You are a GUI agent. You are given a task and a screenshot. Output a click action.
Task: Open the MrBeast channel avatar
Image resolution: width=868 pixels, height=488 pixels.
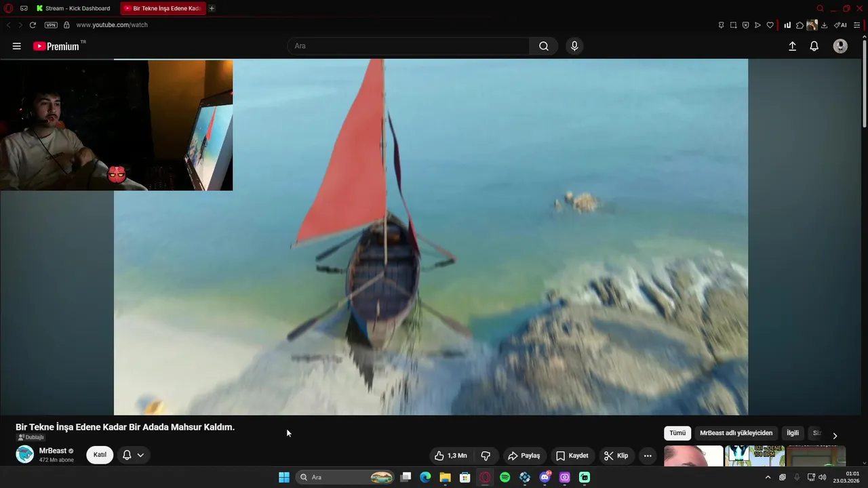pos(24,454)
